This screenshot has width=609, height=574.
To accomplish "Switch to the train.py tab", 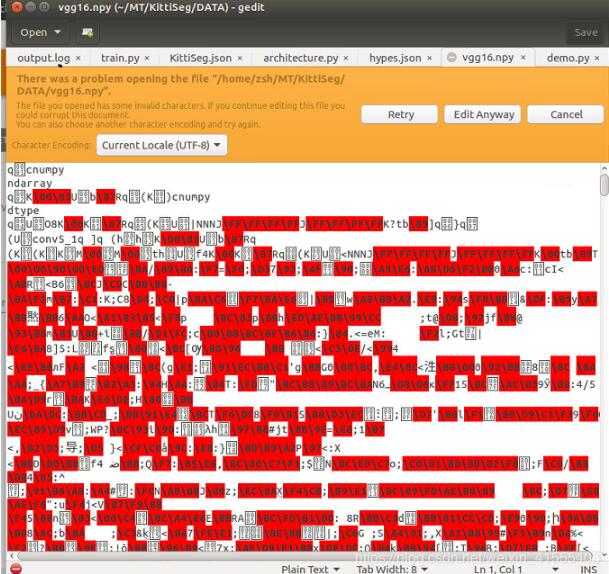I will (x=120, y=58).
